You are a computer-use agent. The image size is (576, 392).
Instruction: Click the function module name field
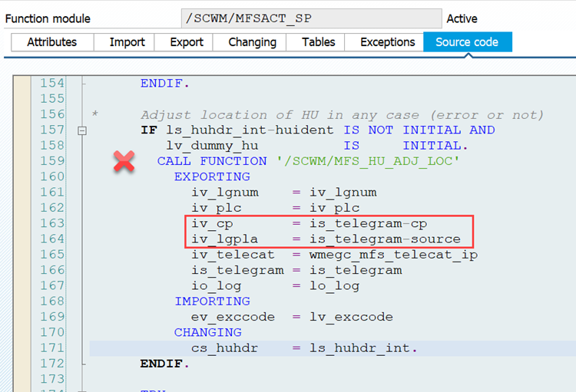pos(312,18)
